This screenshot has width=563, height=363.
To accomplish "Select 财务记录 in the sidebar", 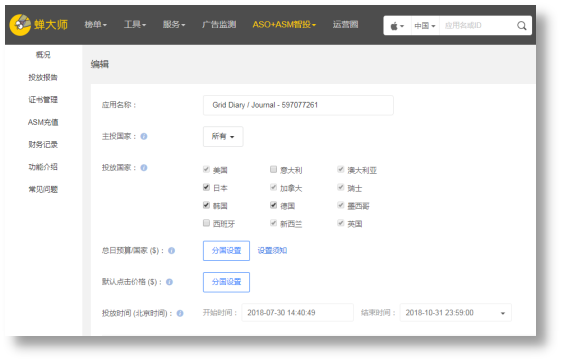I will pos(43,144).
